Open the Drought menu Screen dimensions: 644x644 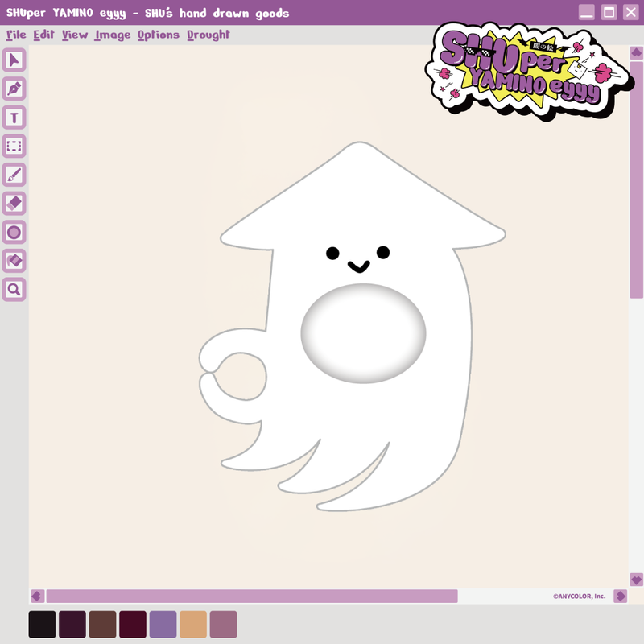point(208,35)
